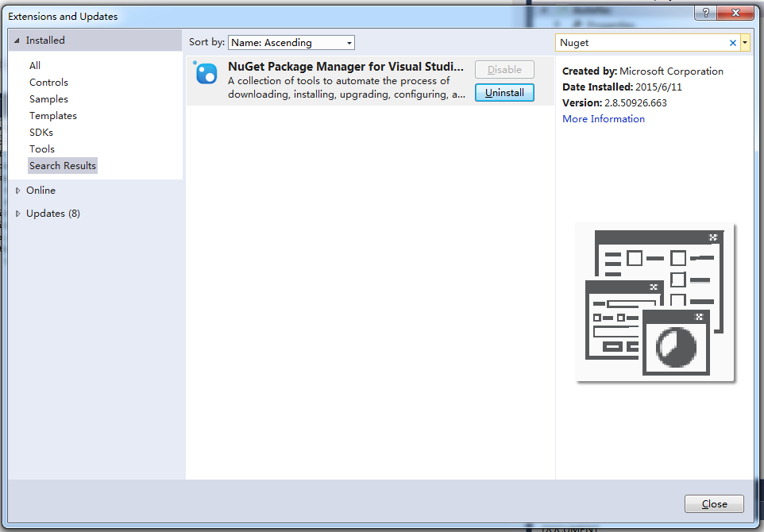Open the More Information link
The width and height of the screenshot is (764, 532).
click(604, 119)
